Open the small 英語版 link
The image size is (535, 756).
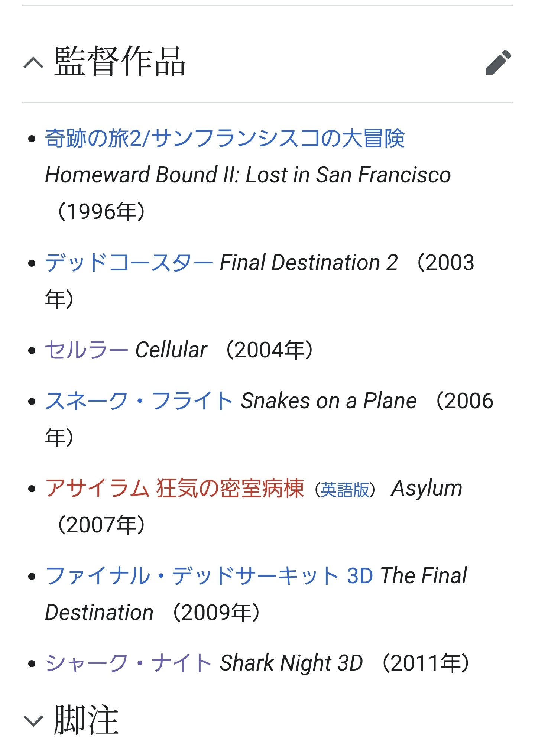pos(345,490)
